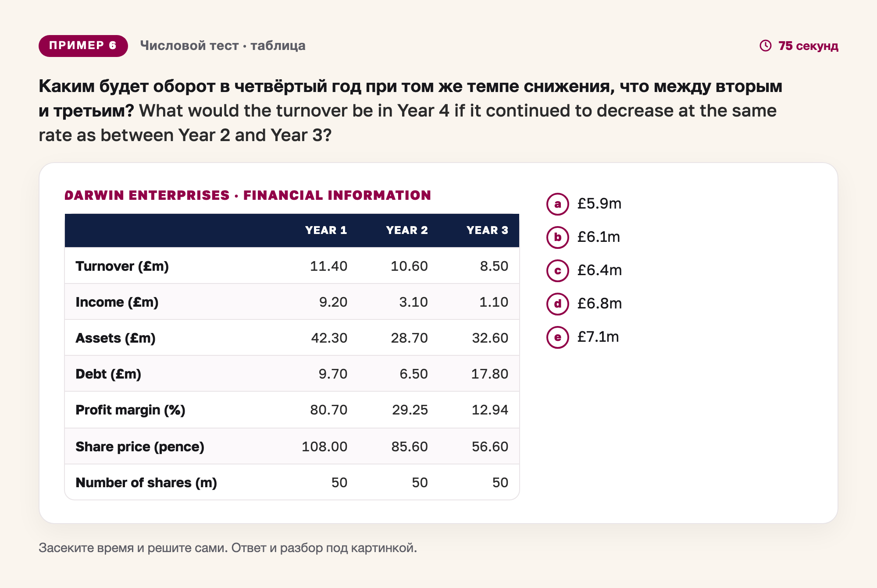The image size is (877, 588).
Task: Click the Profit margin (%) row label
Action: click(x=130, y=410)
